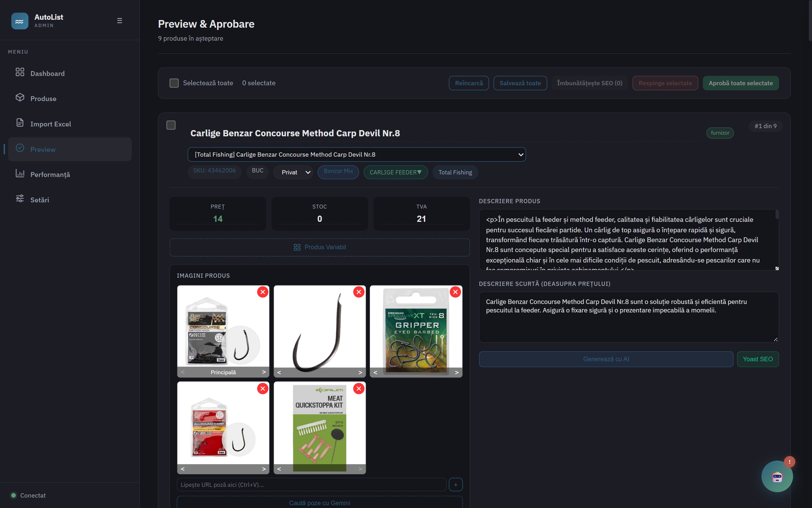812x508 pixels.
Task: Click Aprobă toate selectate button
Action: coord(741,83)
